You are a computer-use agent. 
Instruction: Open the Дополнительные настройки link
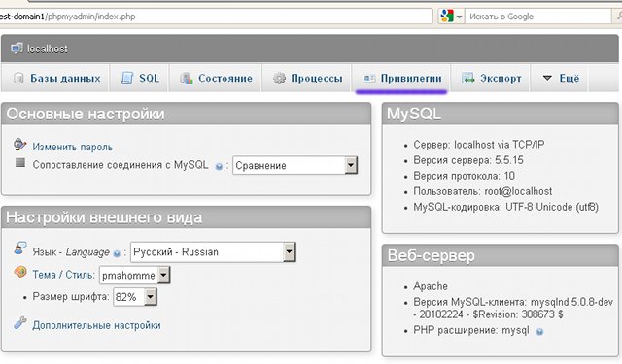[96, 325]
